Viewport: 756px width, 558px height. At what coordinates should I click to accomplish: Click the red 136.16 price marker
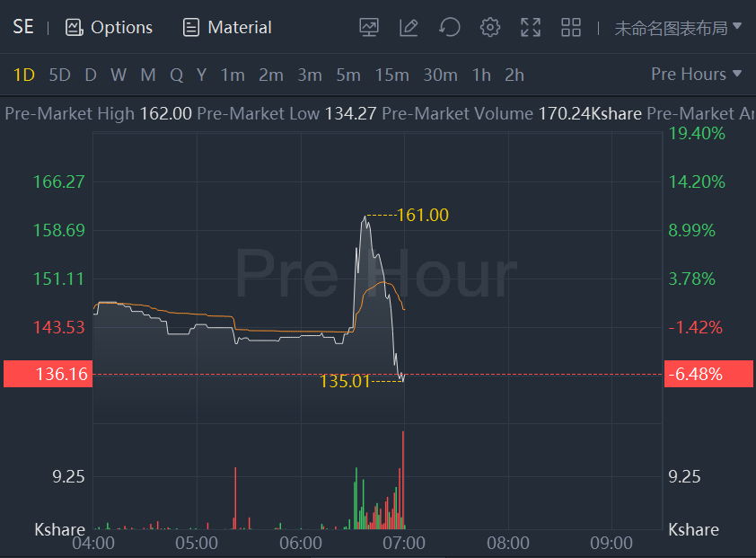coord(47,374)
